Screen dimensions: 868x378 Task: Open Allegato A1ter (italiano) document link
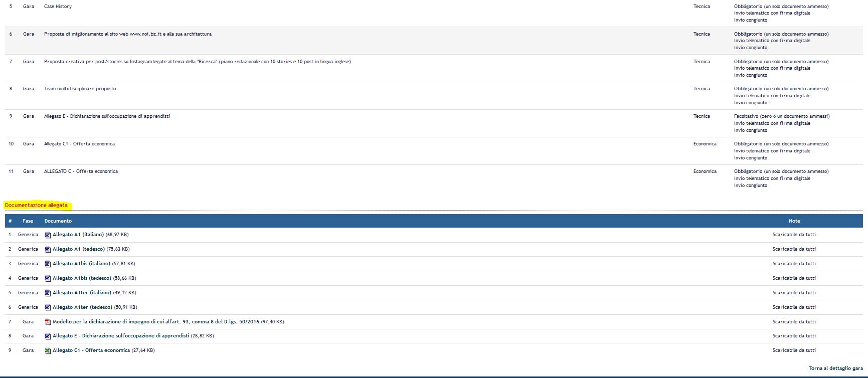(x=81, y=293)
